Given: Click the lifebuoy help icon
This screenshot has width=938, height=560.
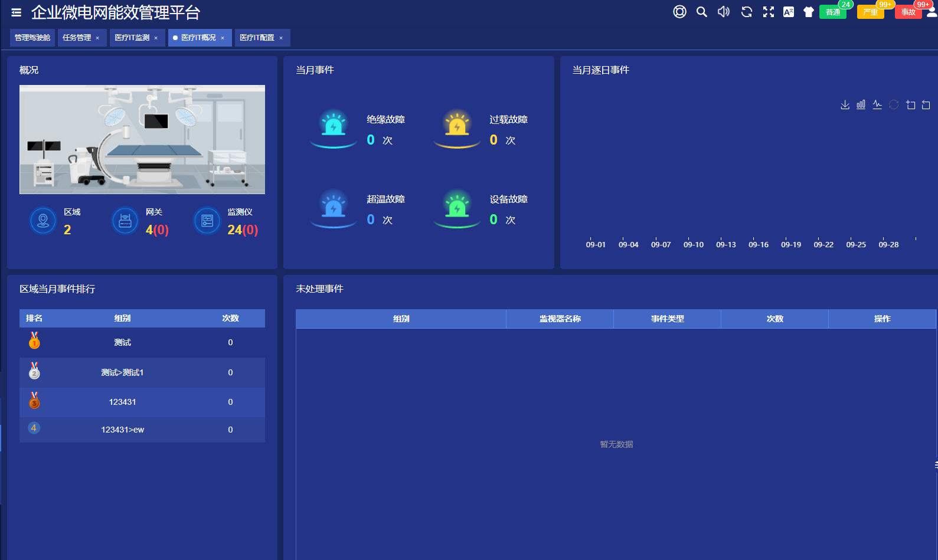Looking at the screenshot, I should click(x=679, y=12).
